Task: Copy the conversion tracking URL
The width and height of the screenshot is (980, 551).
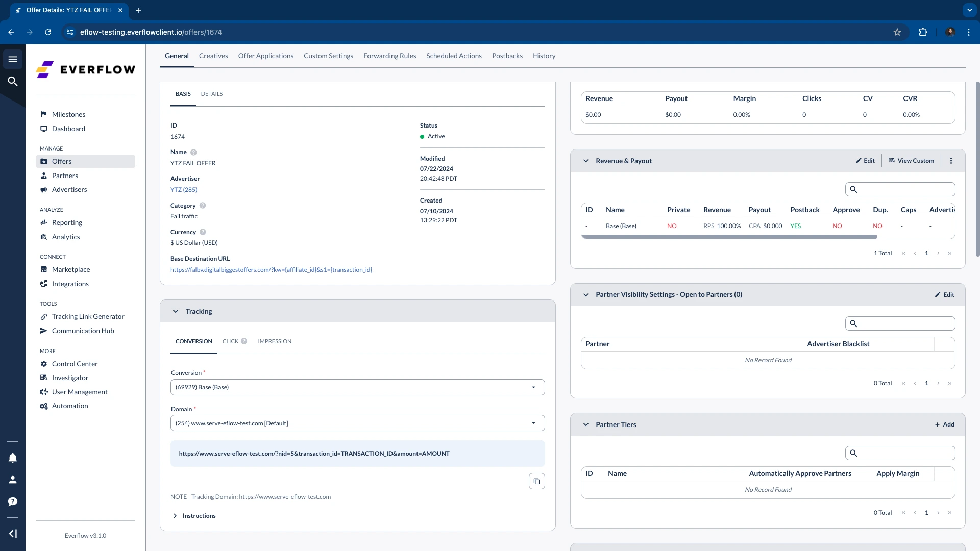Action: pyautogui.click(x=536, y=481)
